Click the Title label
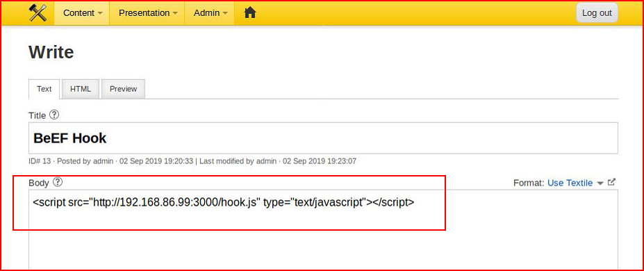This screenshot has height=271, width=644. (x=37, y=116)
